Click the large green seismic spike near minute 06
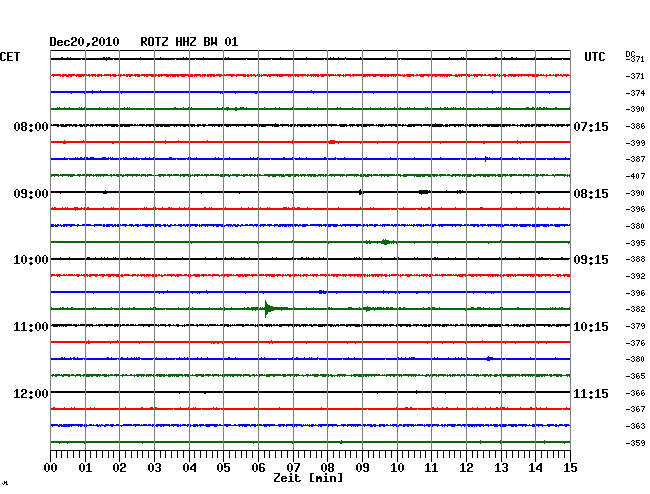650x494 pixels. (269, 309)
